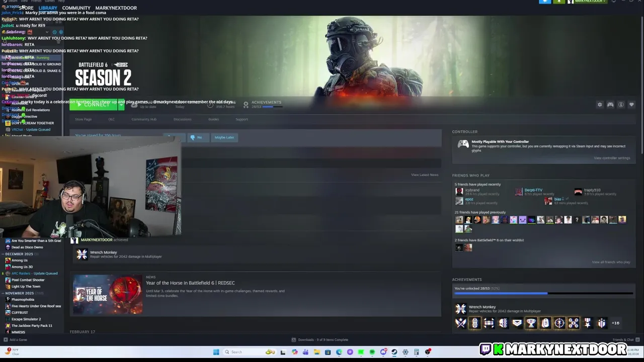Open friend trapty510's avatar

pos(578,192)
